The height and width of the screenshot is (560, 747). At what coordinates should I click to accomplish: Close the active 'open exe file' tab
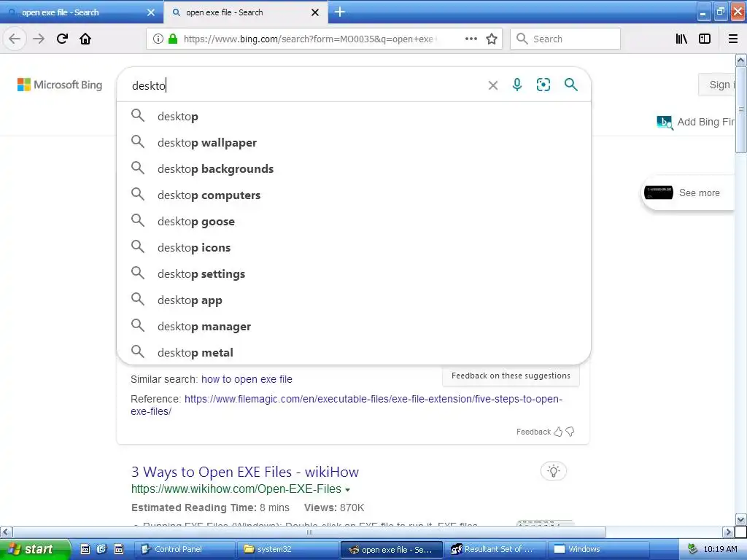[x=315, y=12]
